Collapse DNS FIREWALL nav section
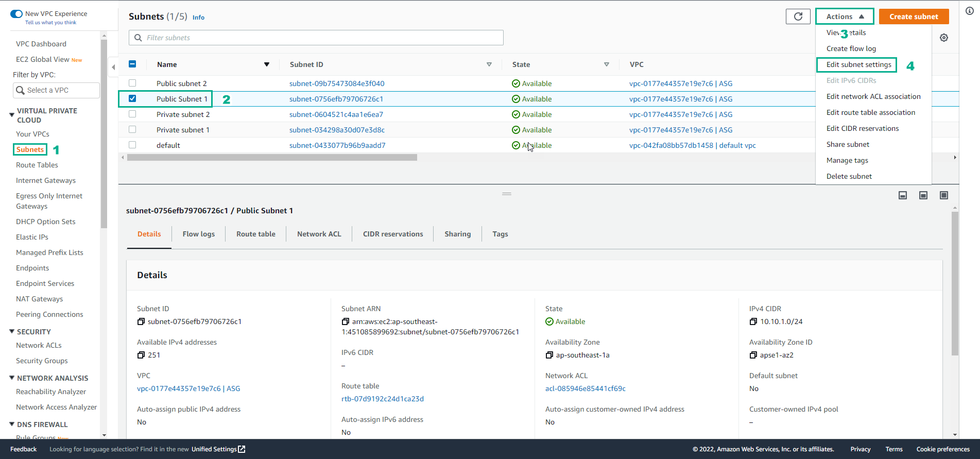Image resolution: width=980 pixels, height=459 pixels. pos(12,424)
